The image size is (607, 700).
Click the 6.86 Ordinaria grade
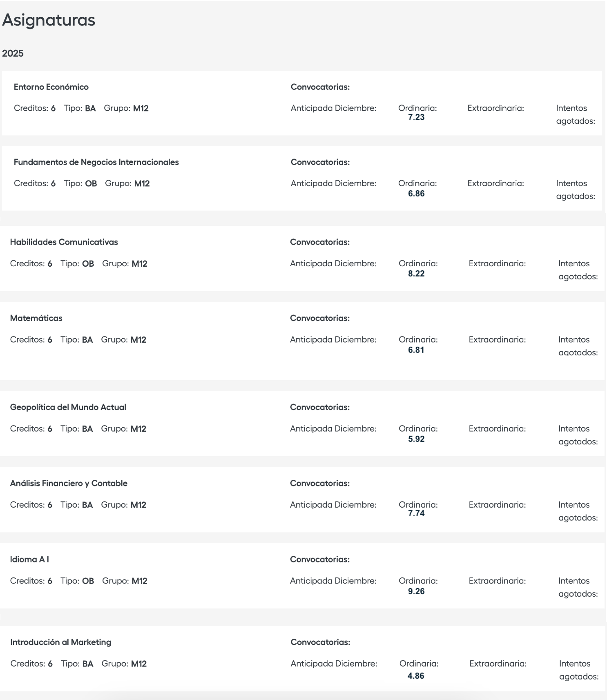416,194
